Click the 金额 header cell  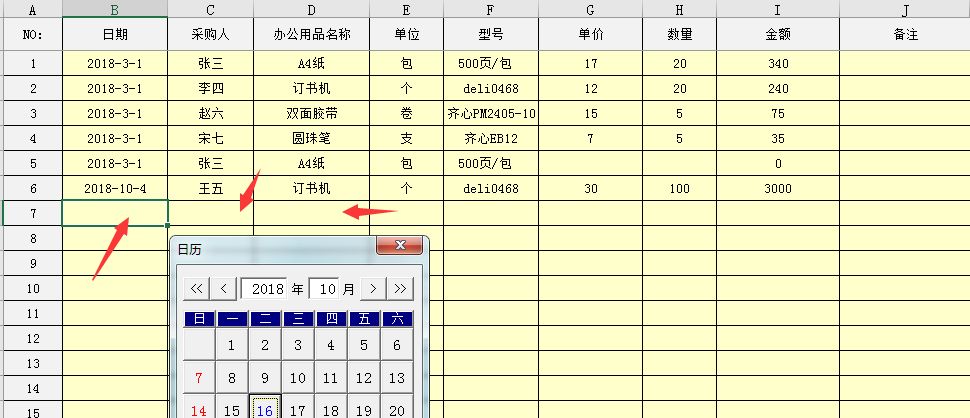[x=778, y=35]
